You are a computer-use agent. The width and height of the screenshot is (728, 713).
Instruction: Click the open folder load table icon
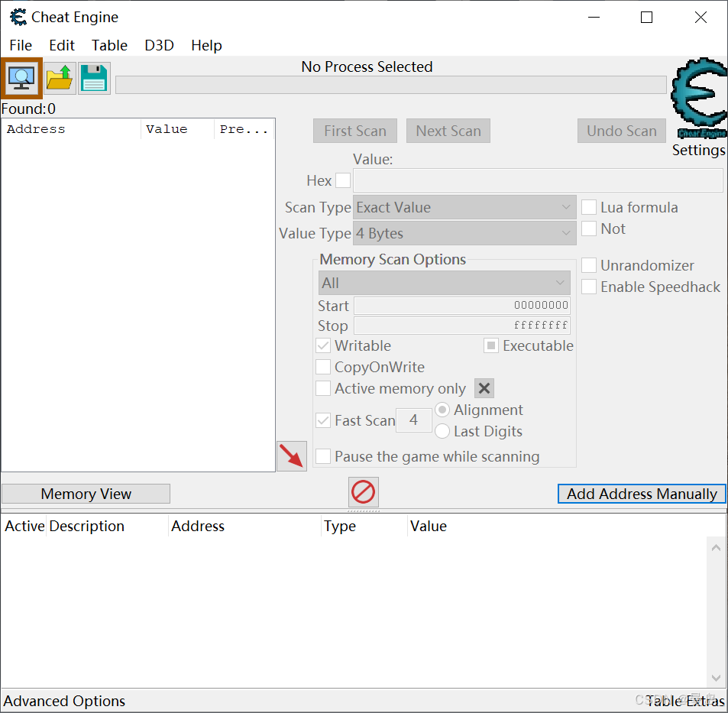60,78
